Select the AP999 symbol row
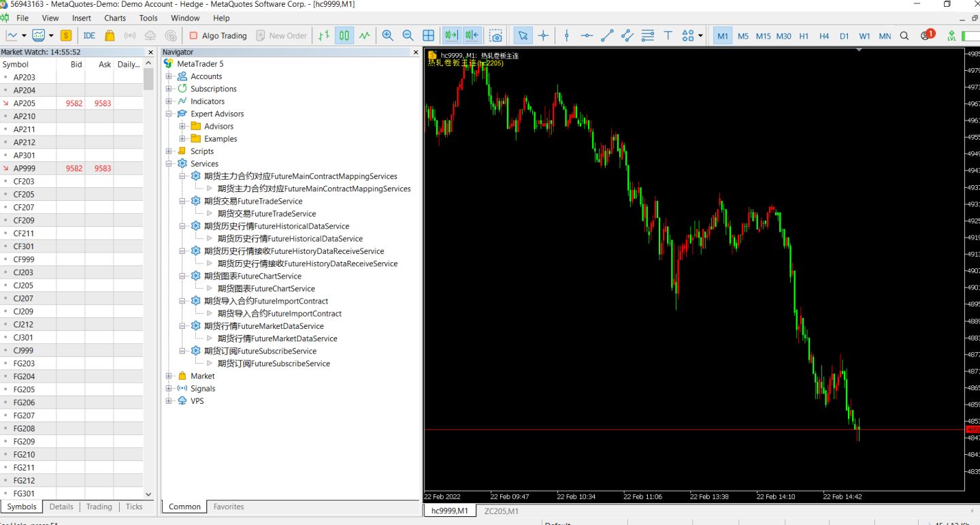 pyautogui.click(x=71, y=168)
